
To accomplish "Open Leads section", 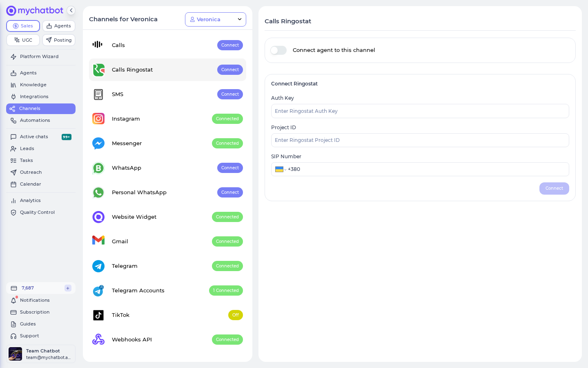I will 41,148.
